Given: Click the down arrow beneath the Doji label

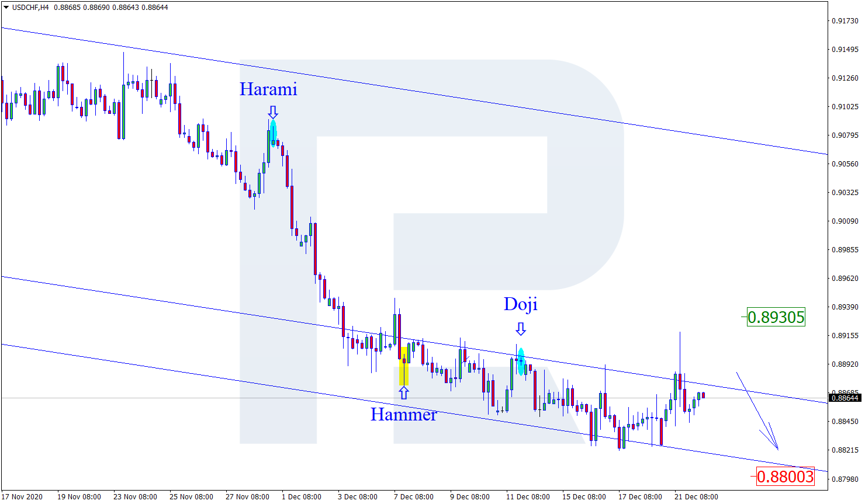Looking at the screenshot, I should coord(520,329).
